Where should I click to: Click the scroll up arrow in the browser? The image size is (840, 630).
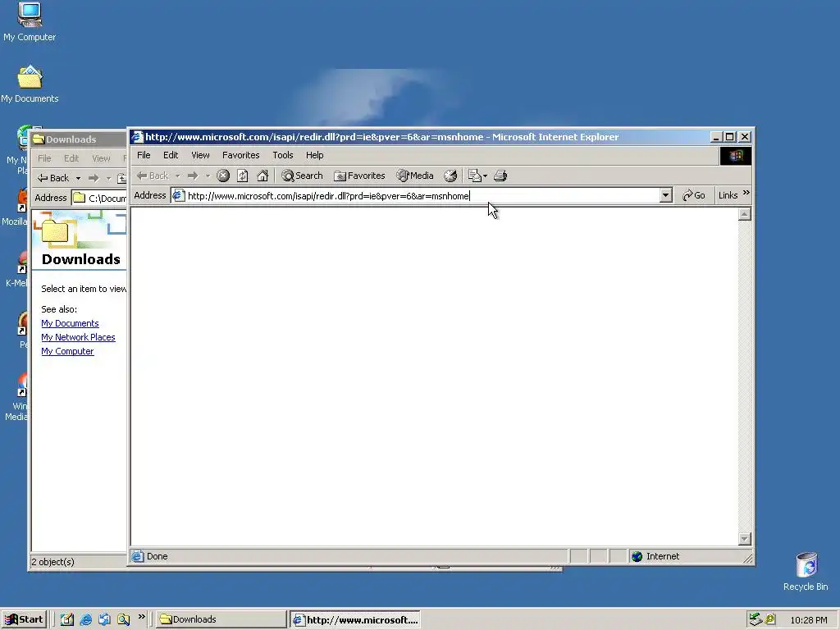pos(744,215)
